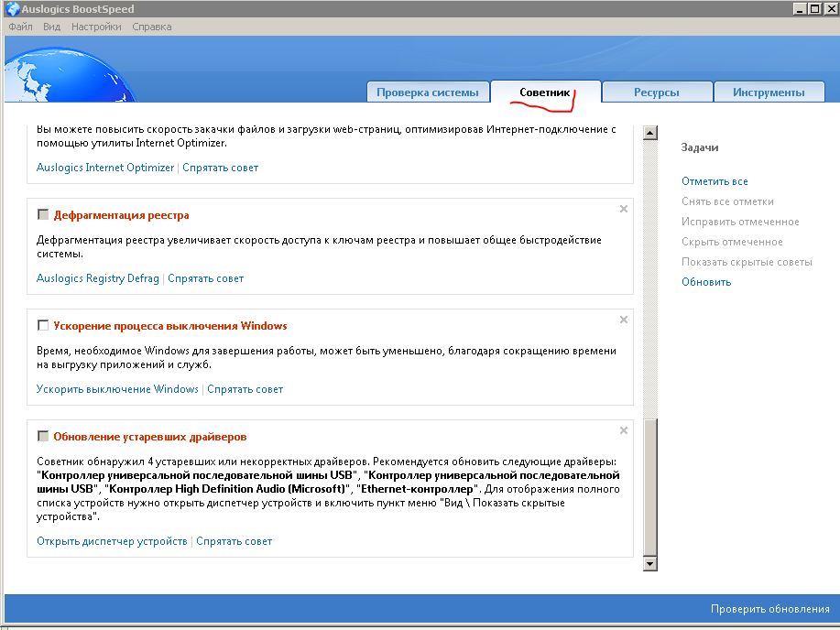Open the Auslogics Registry Defrag link
This screenshot has height=630, width=840.
pos(97,278)
